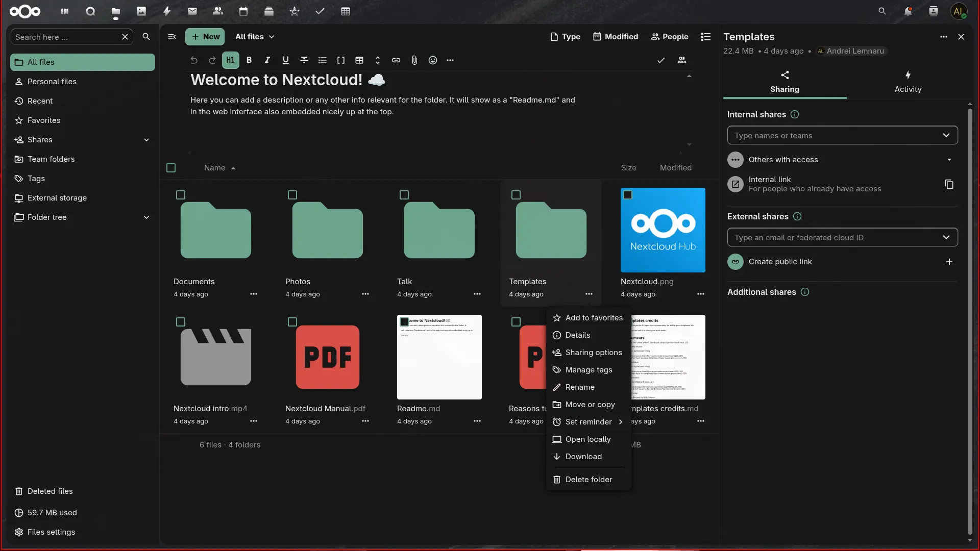Choose Delete folder

[x=589, y=480]
